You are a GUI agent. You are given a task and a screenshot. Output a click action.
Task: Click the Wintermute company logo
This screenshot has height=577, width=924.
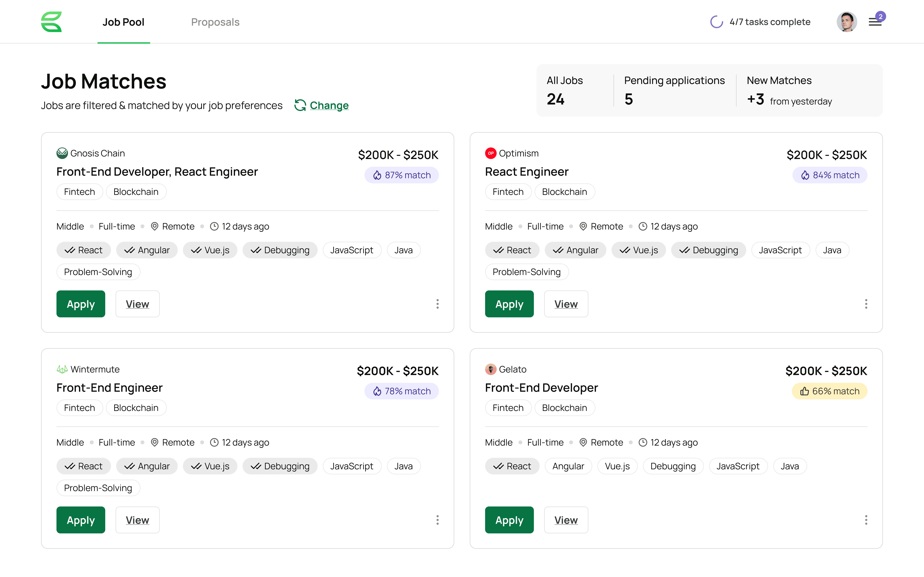click(62, 369)
